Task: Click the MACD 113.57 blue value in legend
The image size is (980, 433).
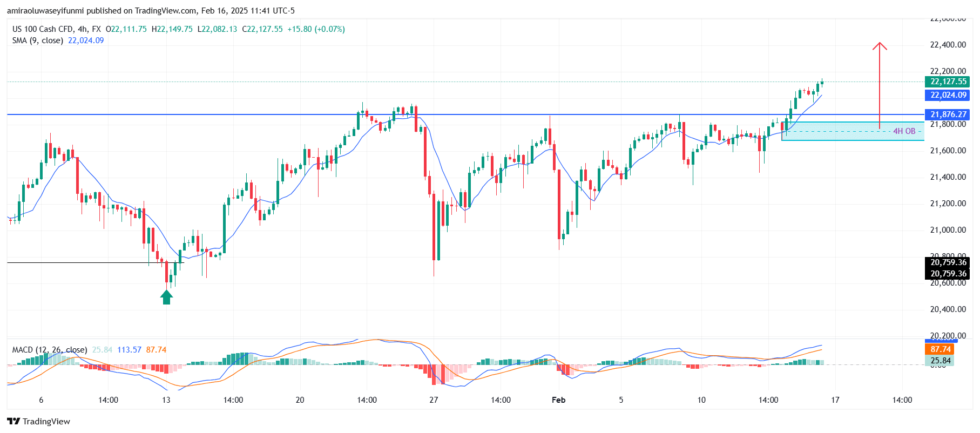Action: tap(129, 350)
